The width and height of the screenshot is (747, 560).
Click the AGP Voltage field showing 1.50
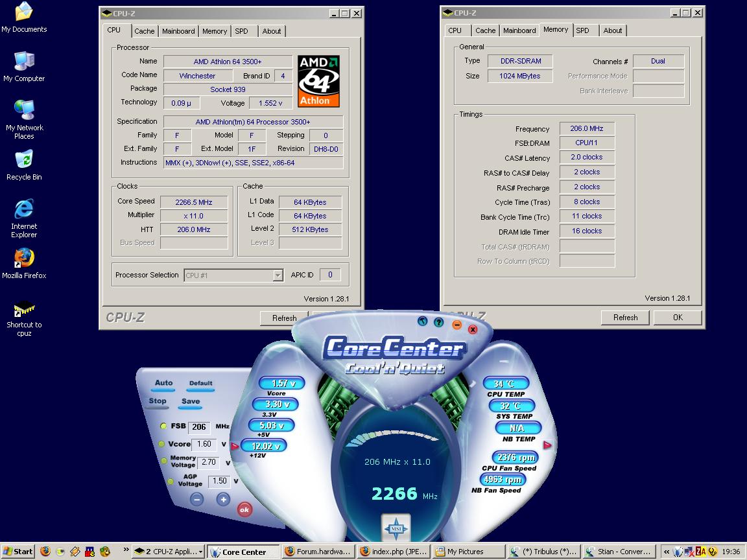point(220,481)
